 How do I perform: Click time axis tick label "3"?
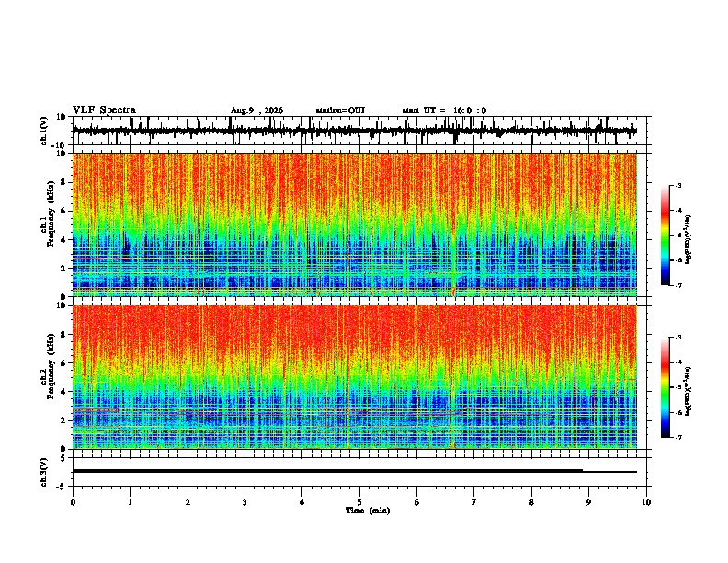point(245,502)
